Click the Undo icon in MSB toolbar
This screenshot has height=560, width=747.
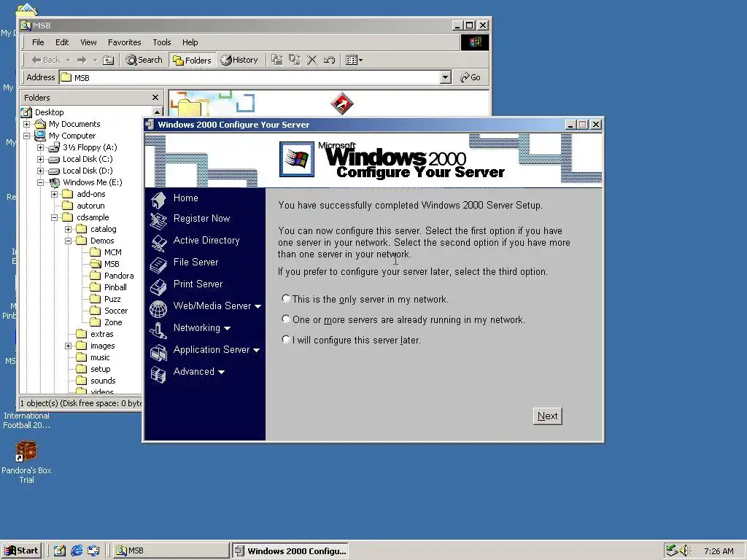(329, 60)
